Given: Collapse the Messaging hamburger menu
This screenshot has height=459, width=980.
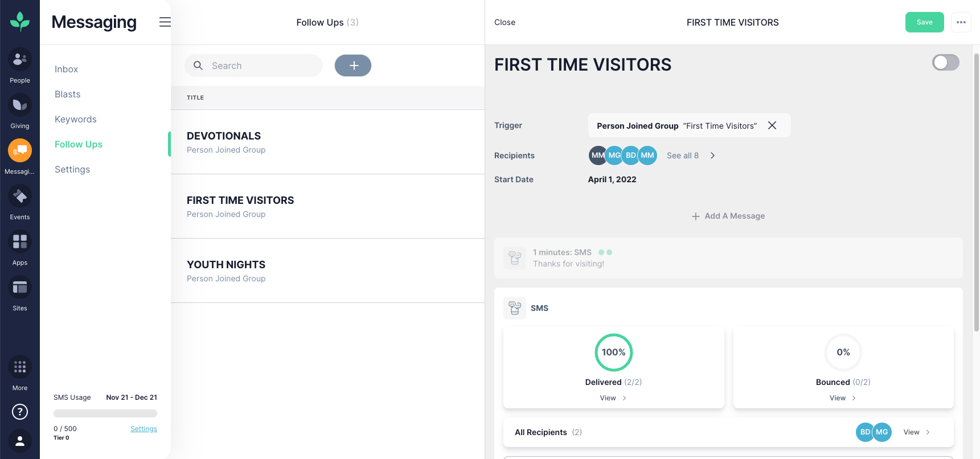Looking at the screenshot, I should click(165, 22).
